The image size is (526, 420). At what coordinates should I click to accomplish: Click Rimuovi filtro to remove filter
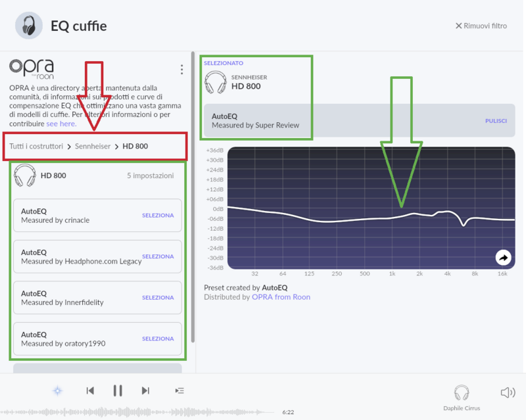481,26
